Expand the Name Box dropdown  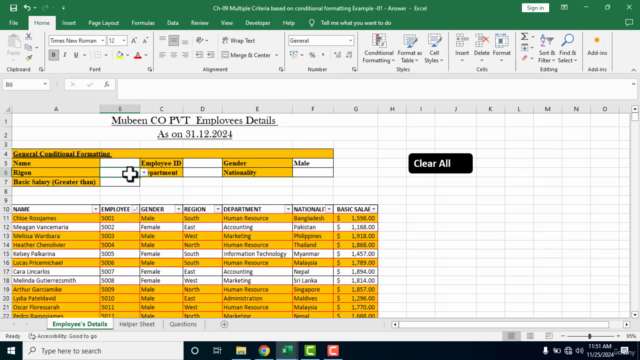(x=45, y=84)
